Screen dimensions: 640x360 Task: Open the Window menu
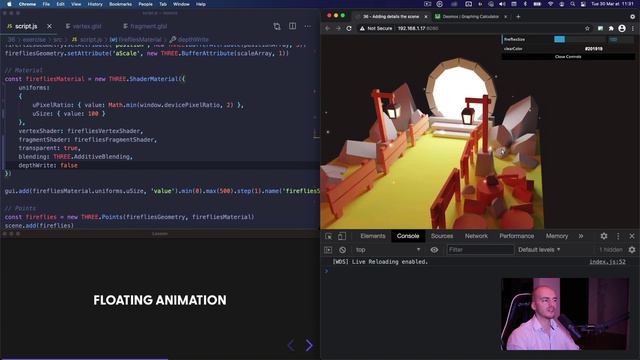(181, 4)
